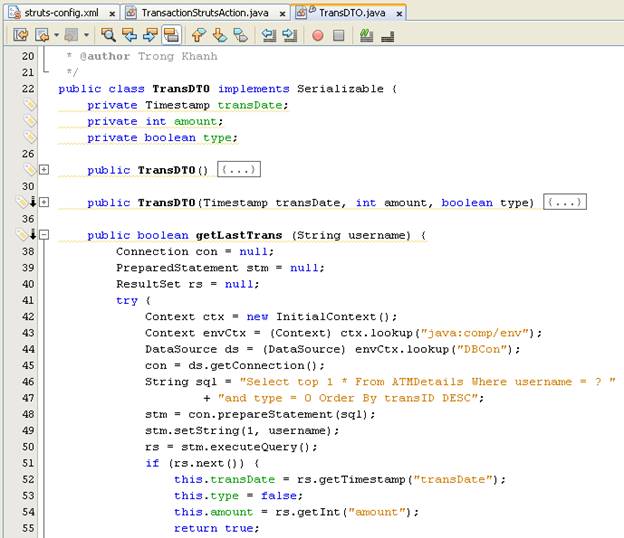
Task: Switch to struts-config.xml tab
Action: tap(61, 13)
